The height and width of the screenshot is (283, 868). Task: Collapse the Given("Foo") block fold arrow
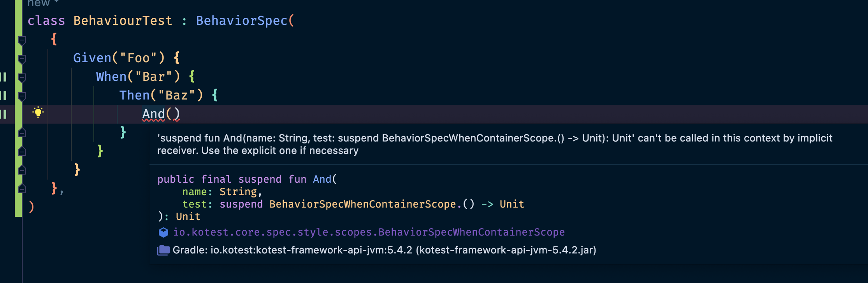coord(22,59)
